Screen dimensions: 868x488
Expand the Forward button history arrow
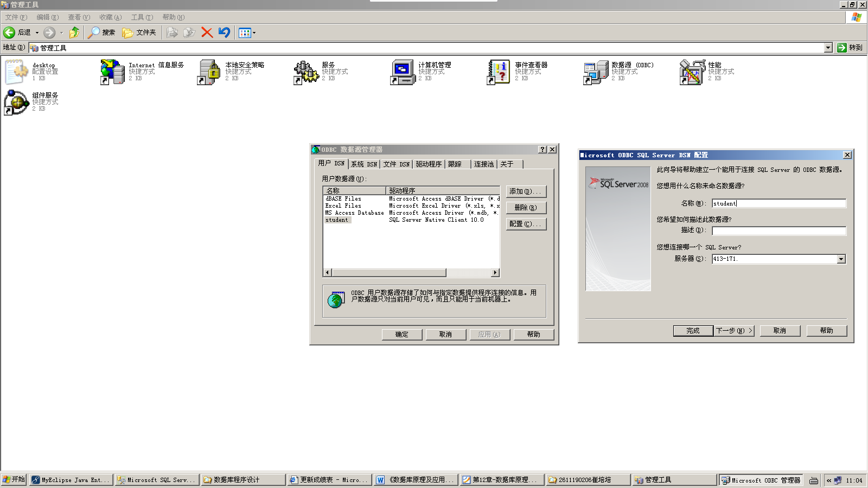pyautogui.click(x=61, y=33)
